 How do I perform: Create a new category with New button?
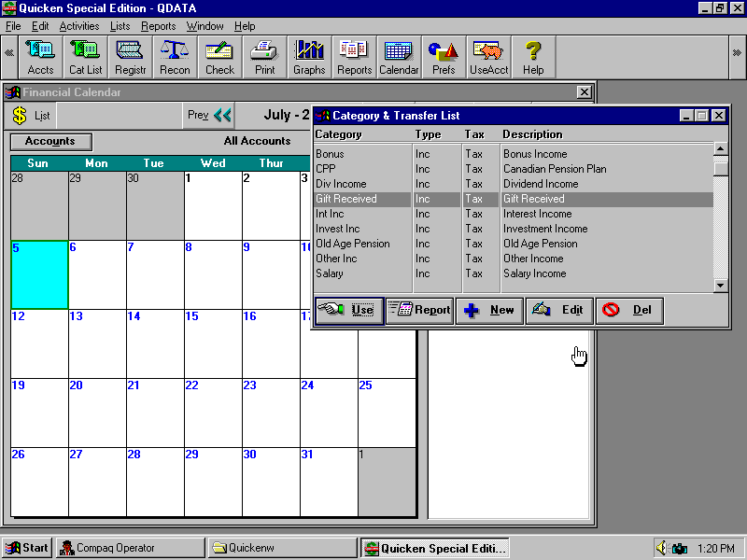point(489,311)
